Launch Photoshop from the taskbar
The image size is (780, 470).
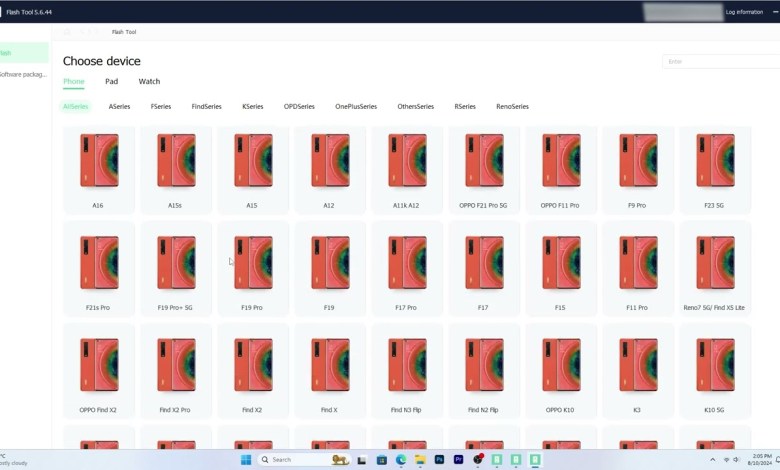pos(439,459)
